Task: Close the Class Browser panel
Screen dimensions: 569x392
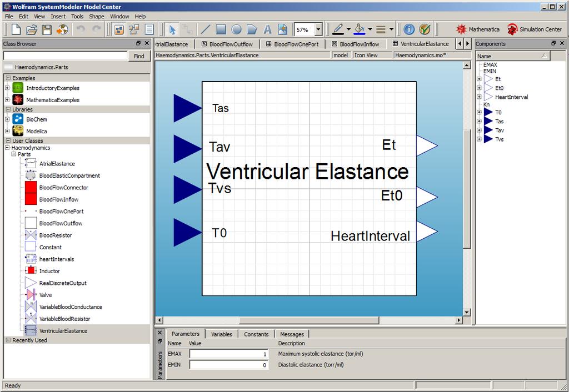Action: coord(147,43)
